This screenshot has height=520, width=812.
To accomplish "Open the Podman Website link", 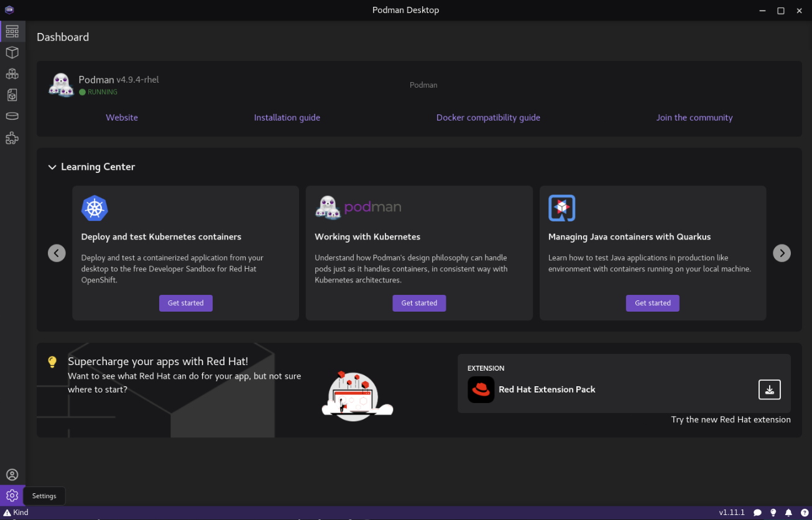I will click(x=122, y=118).
